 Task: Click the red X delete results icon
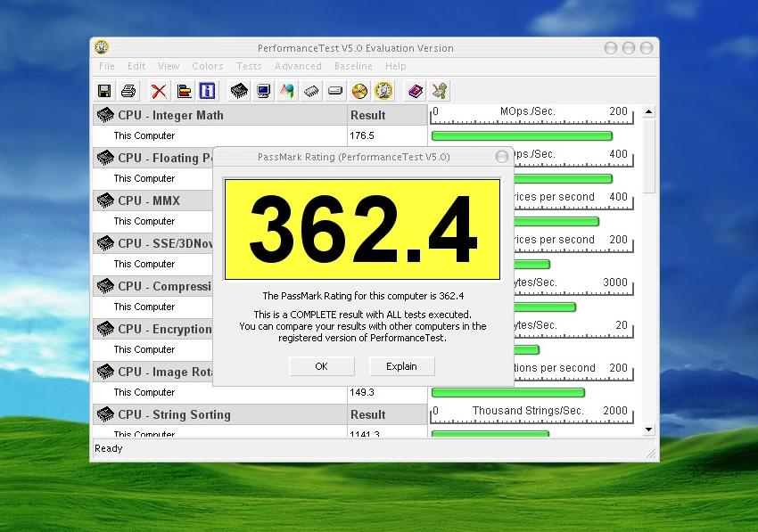[x=159, y=91]
